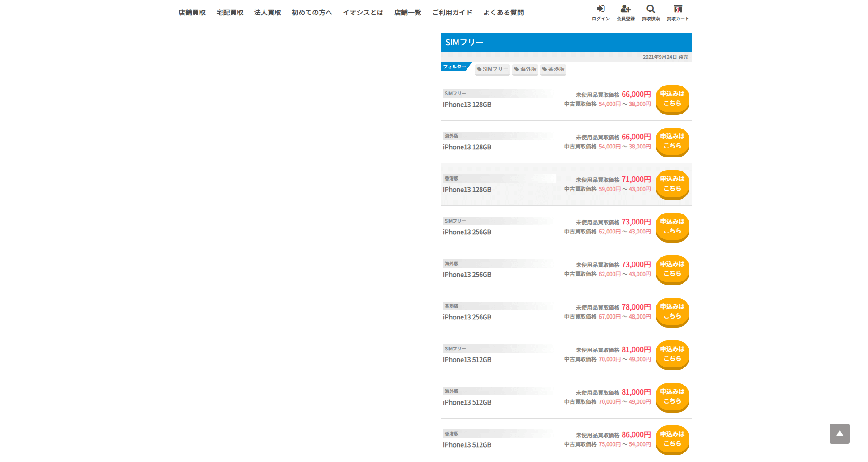The image size is (868, 462).
Task: Click the scroll-to-top arrow button
Action: point(840,433)
